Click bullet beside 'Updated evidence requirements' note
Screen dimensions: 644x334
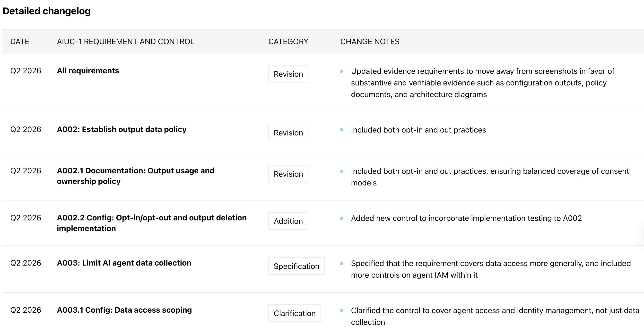[341, 71]
